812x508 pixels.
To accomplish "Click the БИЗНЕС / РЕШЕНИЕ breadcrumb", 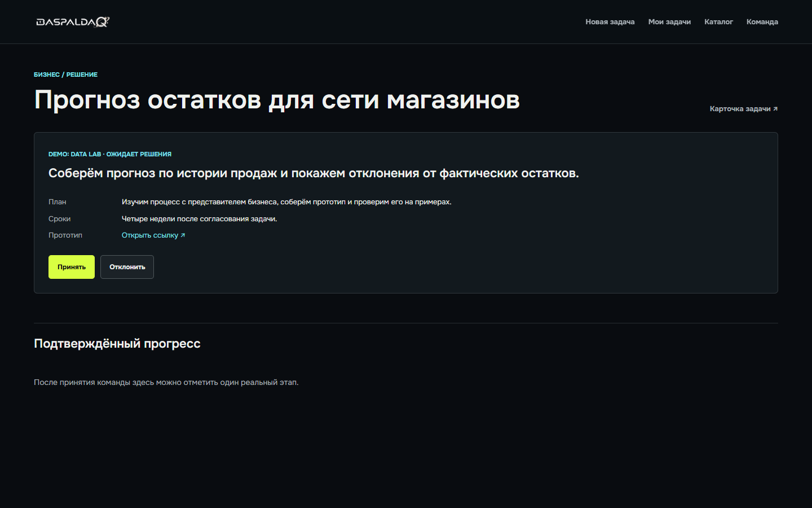I will [x=65, y=75].
